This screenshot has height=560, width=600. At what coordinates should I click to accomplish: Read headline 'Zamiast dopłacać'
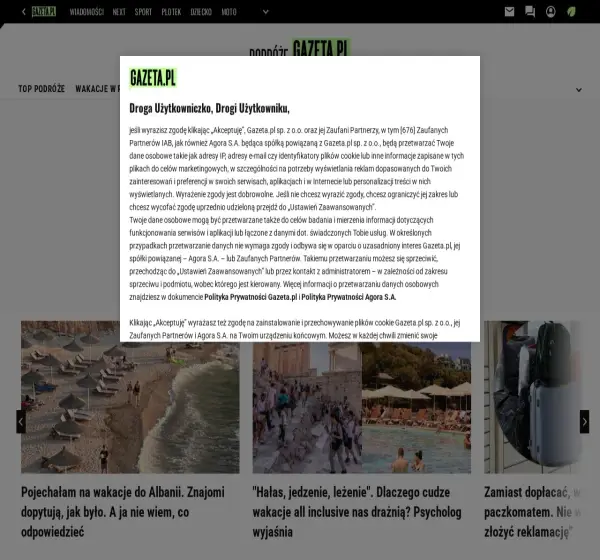pos(532,512)
